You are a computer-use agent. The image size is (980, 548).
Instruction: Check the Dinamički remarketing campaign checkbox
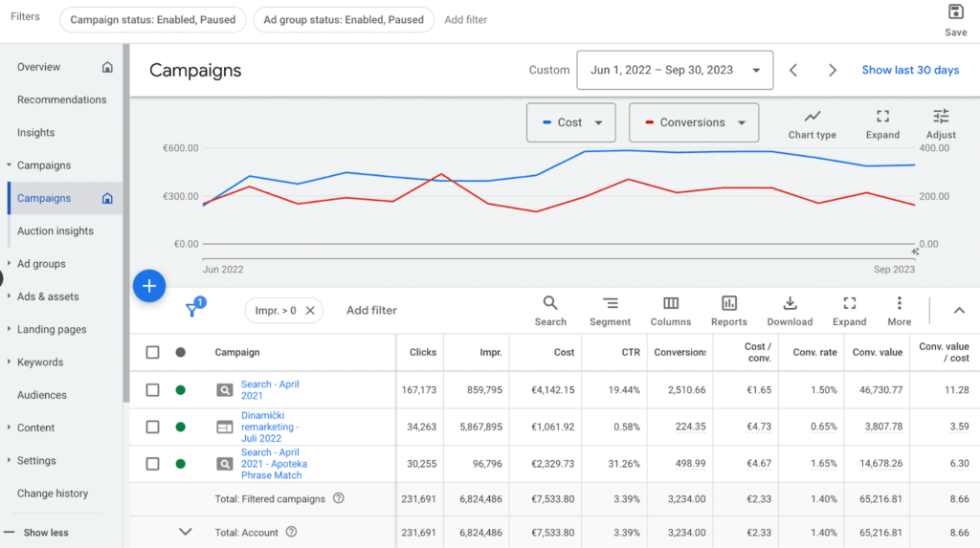(153, 427)
